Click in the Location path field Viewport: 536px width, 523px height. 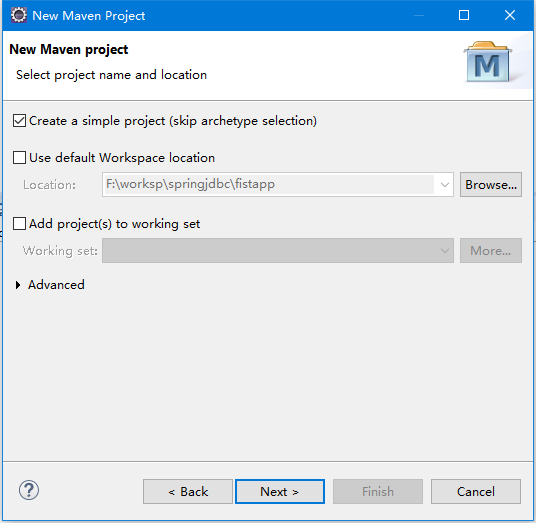(269, 185)
